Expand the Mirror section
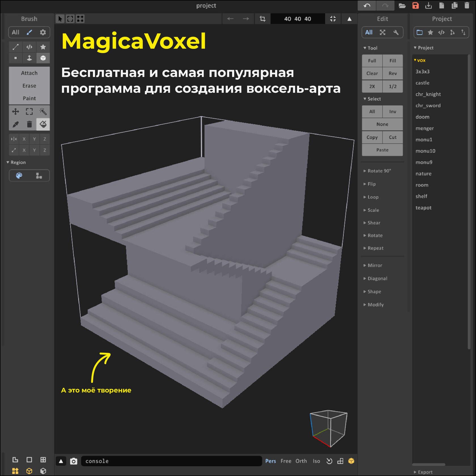476x476 pixels. point(373,265)
